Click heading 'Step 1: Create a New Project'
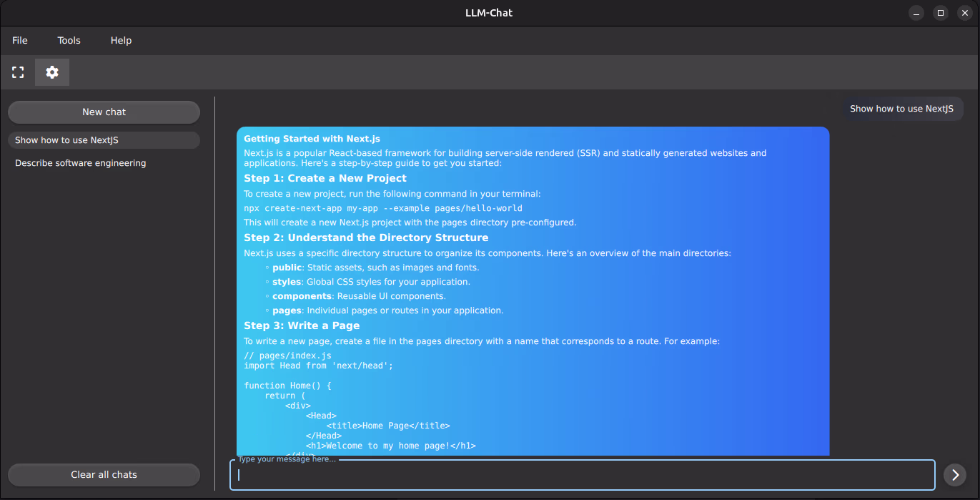 coord(325,178)
